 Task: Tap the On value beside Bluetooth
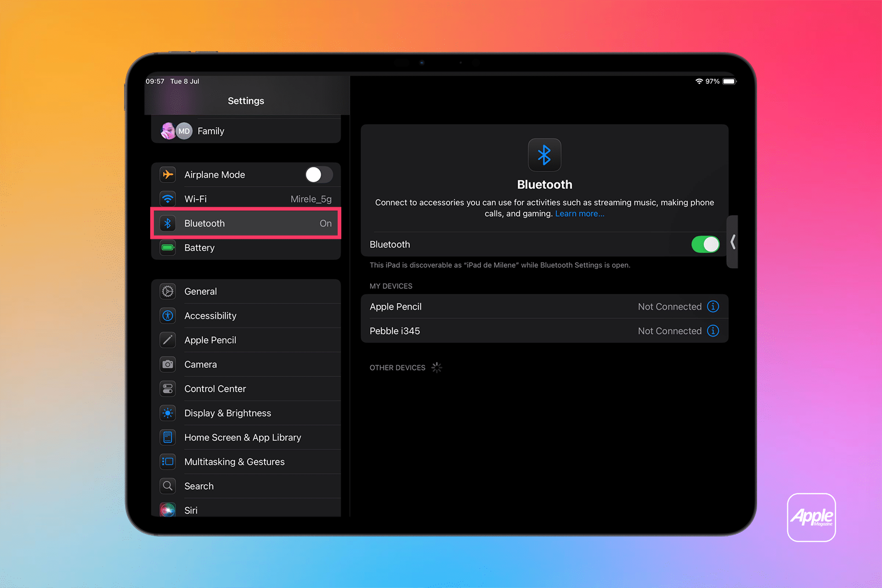326,223
